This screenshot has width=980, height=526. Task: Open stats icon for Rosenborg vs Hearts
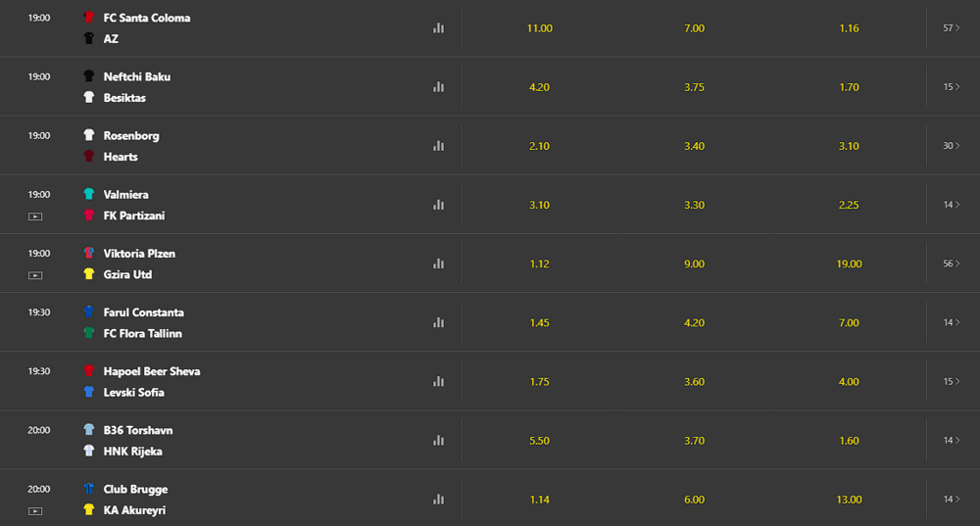tap(438, 146)
